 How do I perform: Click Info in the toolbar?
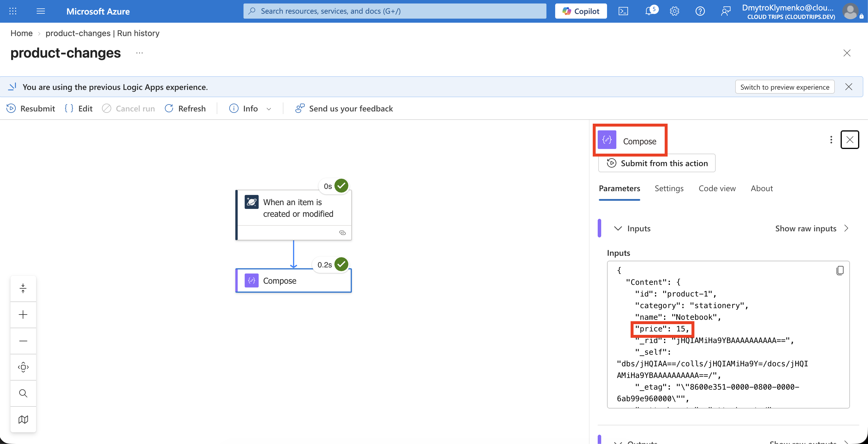coord(243,109)
